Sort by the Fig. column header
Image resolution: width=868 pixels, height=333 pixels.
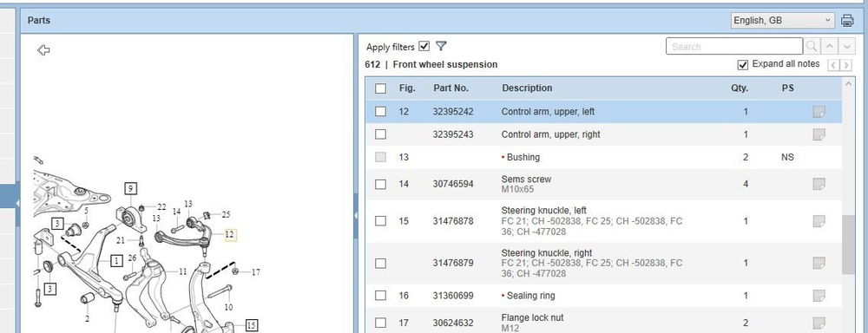[407, 88]
